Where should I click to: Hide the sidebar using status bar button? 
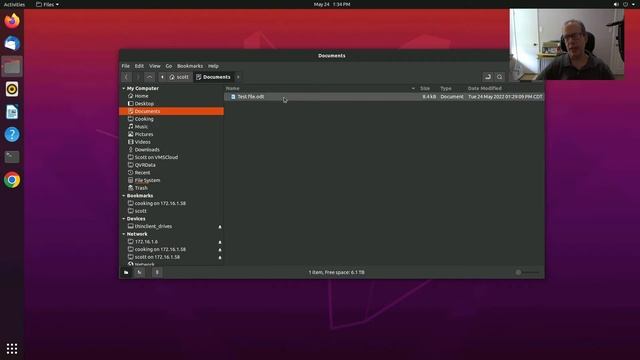157,272
